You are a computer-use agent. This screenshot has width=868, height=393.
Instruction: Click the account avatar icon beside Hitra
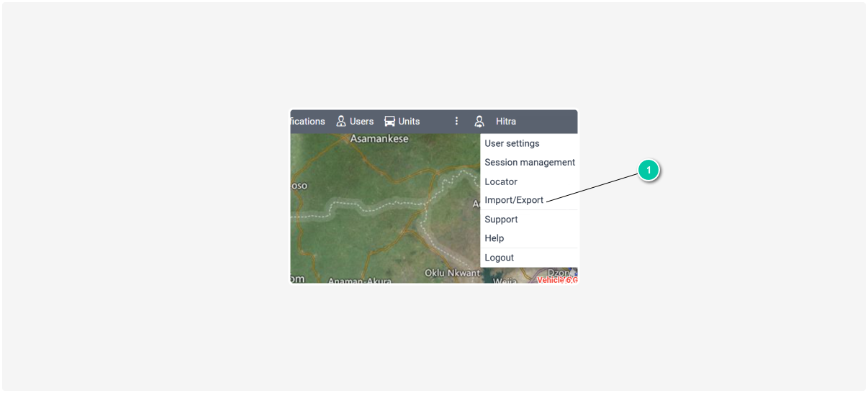coord(479,121)
